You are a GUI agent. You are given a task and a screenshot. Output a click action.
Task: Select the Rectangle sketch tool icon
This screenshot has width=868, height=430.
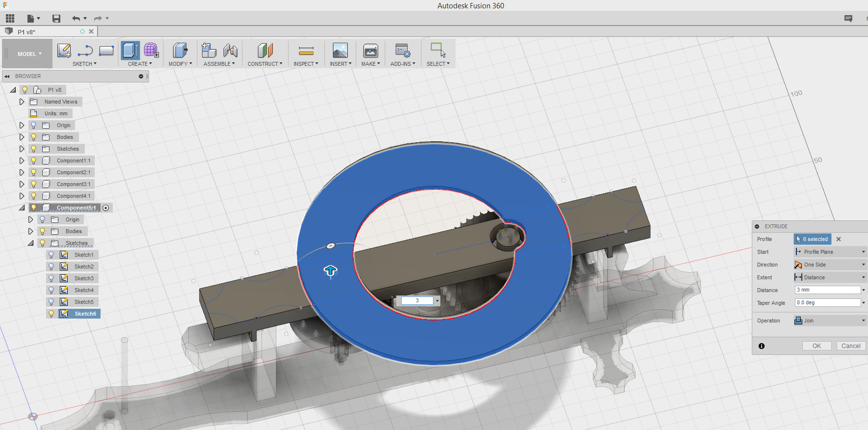point(106,51)
